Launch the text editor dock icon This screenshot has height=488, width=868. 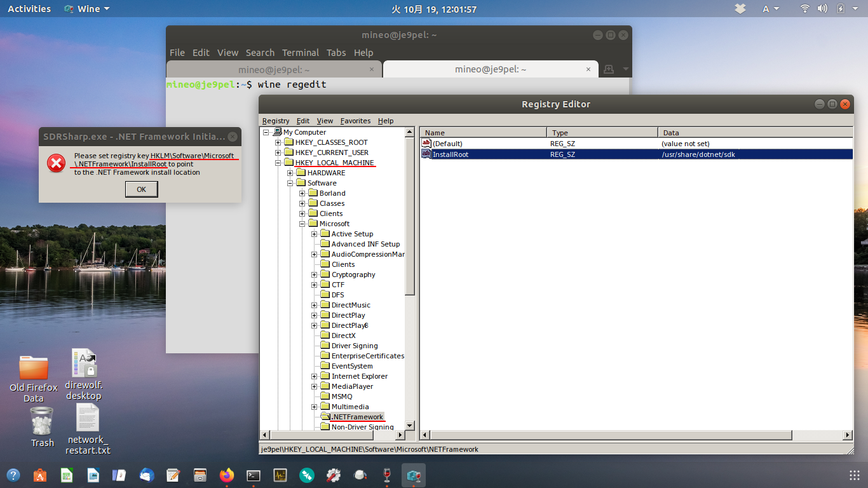click(173, 475)
